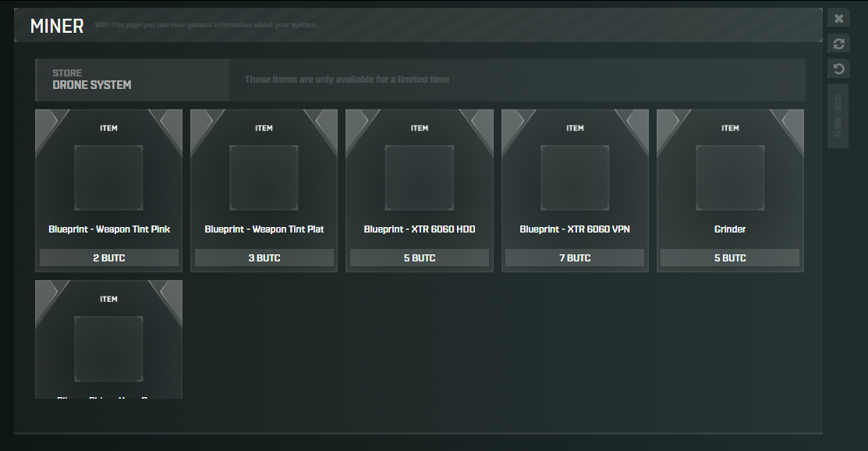868x451 pixels.
Task: Click the right corner arrow on XTR 6060 VPN card
Action: pos(639,122)
